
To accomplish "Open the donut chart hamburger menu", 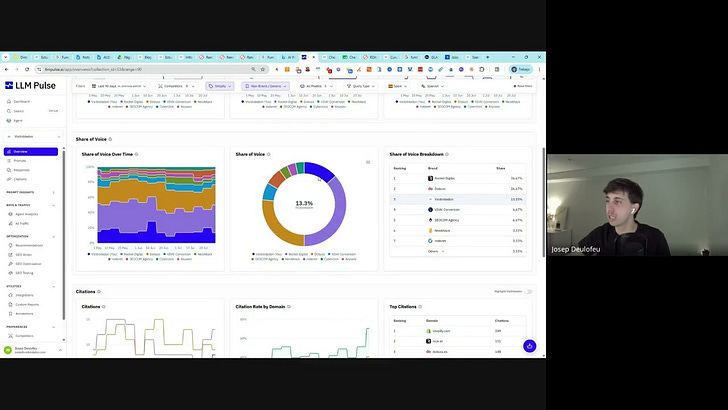I will tap(368, 162).
